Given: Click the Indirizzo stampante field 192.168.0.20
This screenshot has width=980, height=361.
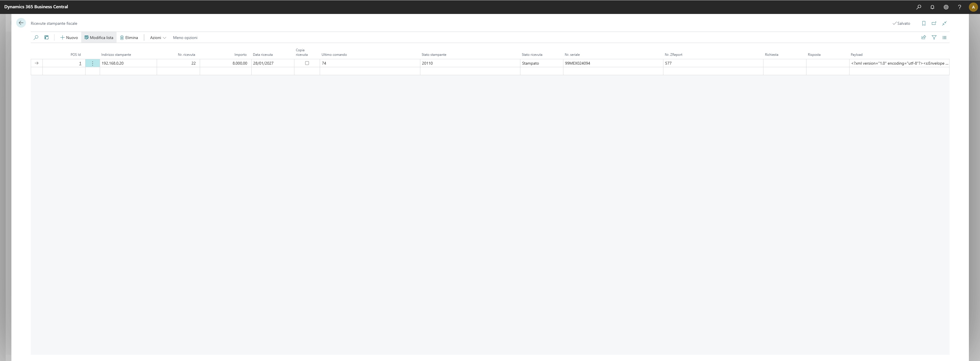Looking at the screenshot, I should pyautogui.click(x=113, y=63).
